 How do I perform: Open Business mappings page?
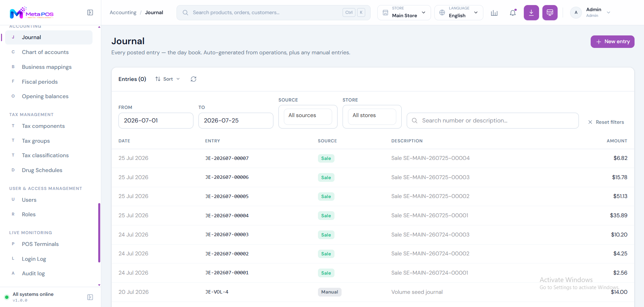[x=49, y=67]
